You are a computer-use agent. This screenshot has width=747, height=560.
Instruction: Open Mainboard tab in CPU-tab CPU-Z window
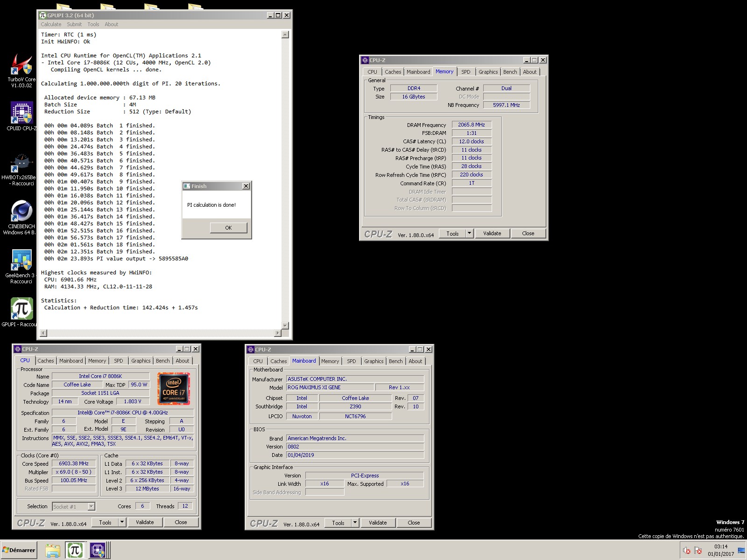71,361
